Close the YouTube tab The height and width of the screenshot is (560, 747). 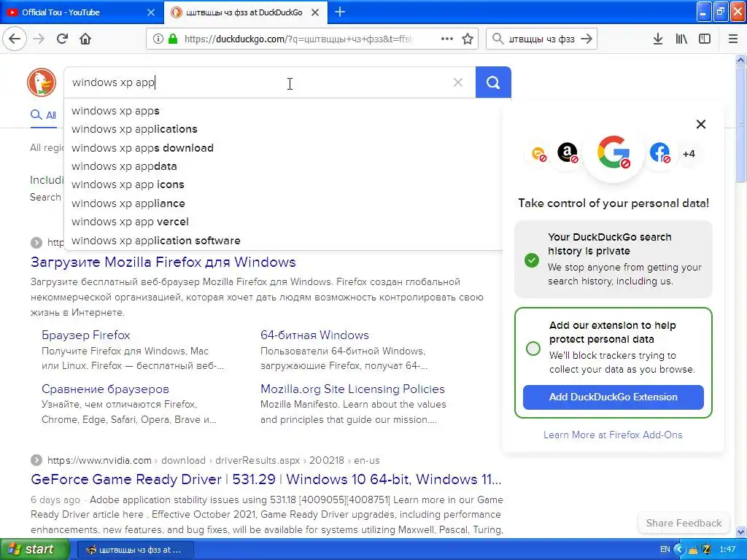tap(151, 12)
